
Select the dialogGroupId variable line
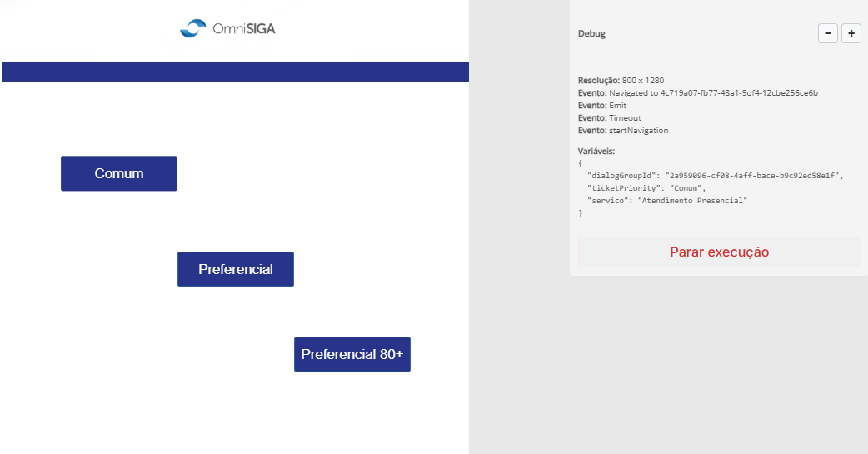715,176
